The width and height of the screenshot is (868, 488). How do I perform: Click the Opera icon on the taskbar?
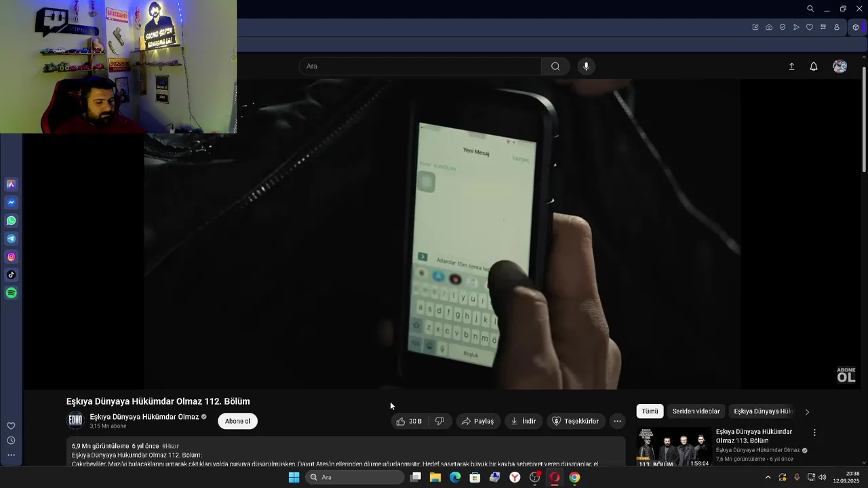coord(555,477)
